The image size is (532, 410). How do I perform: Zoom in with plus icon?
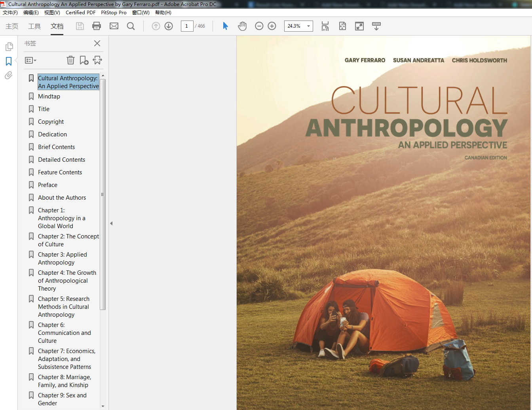coord(272,26)
